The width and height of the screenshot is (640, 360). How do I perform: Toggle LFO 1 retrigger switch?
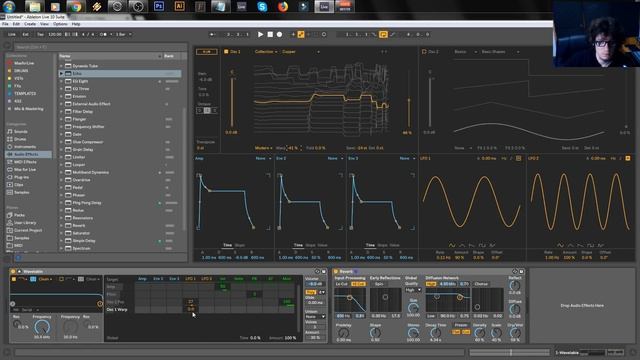coord(518,158)
